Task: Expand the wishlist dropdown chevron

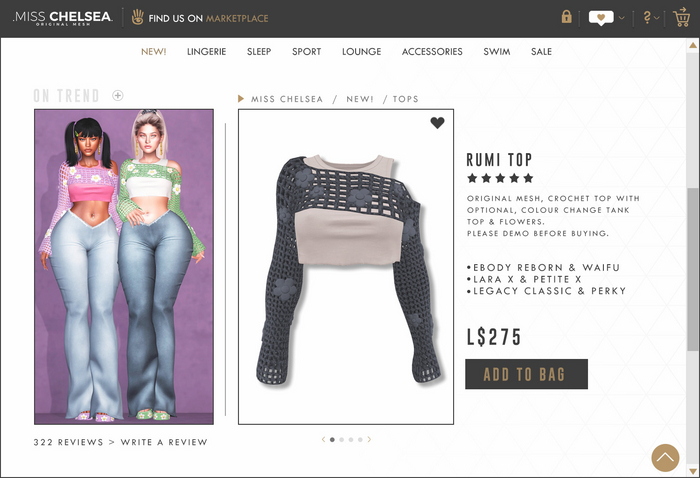Action: [x=622, y=18]
